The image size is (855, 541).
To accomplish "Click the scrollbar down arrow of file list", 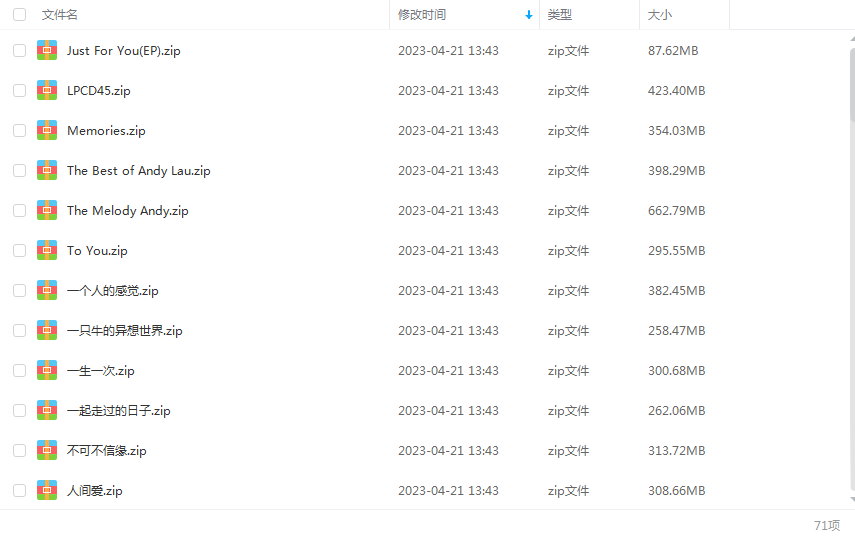I will (852, 500).
